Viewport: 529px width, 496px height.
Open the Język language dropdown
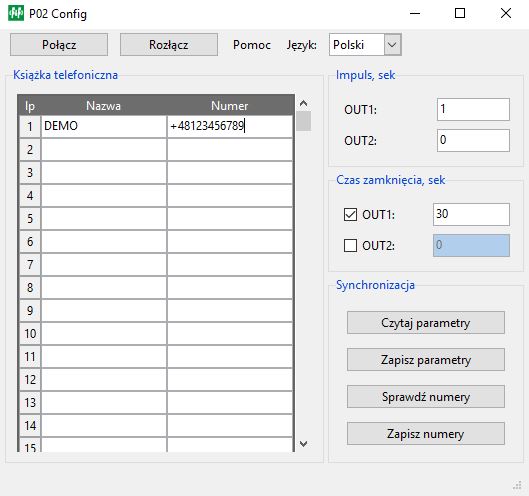365,45
